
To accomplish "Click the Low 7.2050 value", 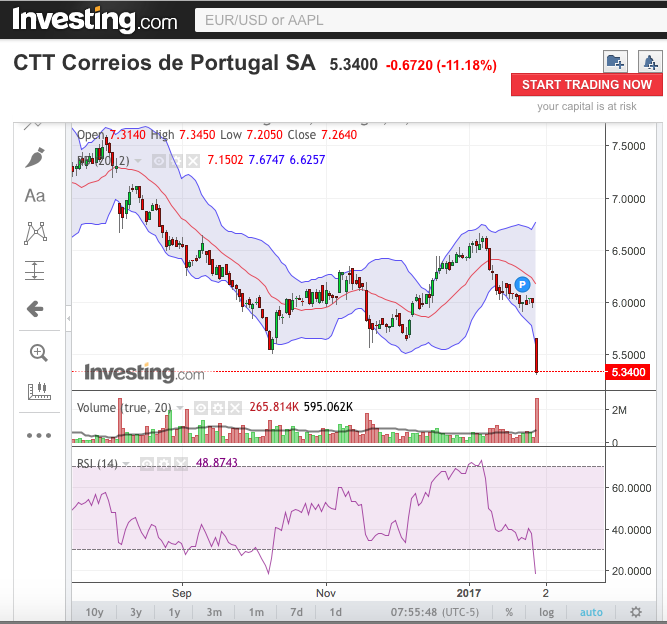I will [265, 135].
